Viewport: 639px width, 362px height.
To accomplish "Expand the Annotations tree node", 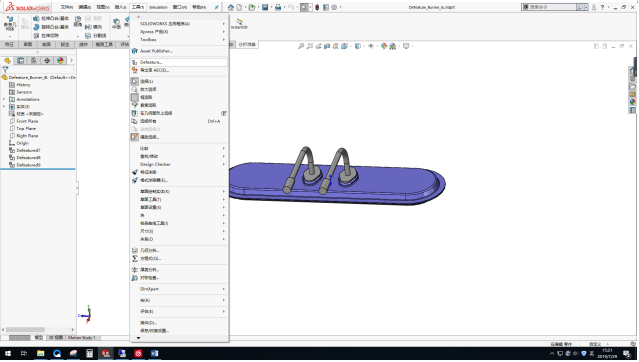I will tap(4, 99).
